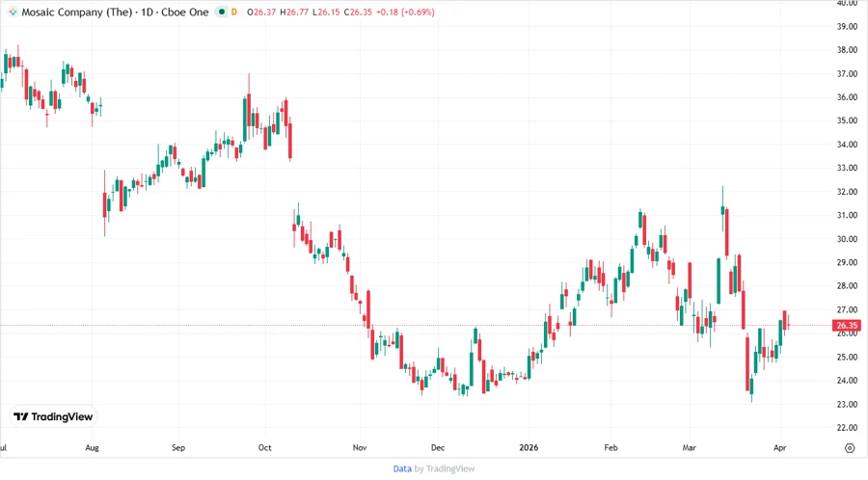Click the Dec label on time axis

[x=438, y=447]
